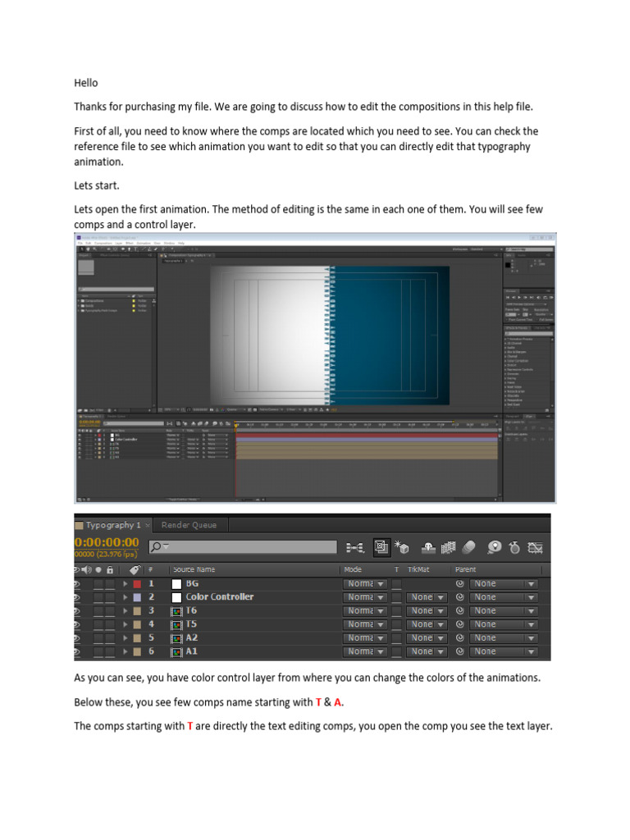Click the composition icon beside T6
This screenshot has width=630, height=840.
[x=176, y=610]
